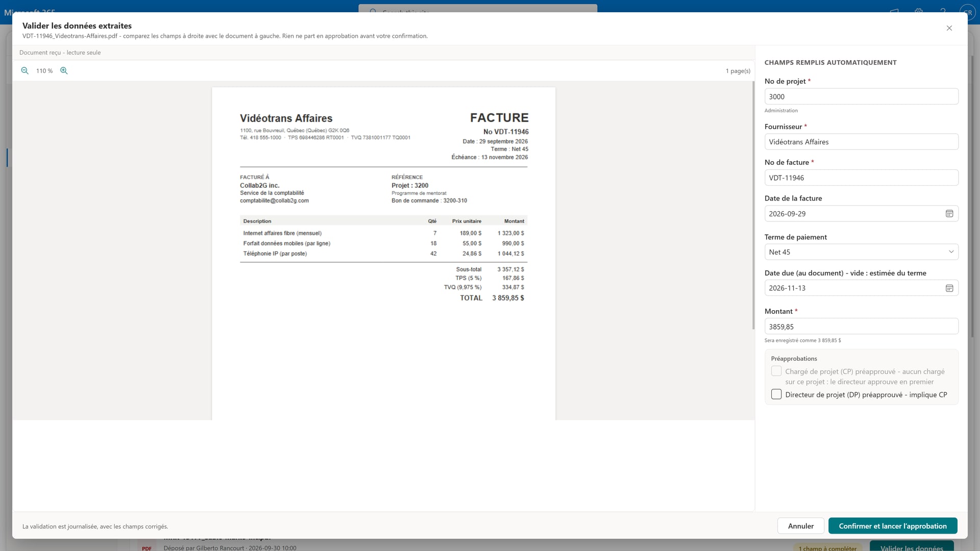Close the Valider les données extraites dialog

tap(949, 28)
